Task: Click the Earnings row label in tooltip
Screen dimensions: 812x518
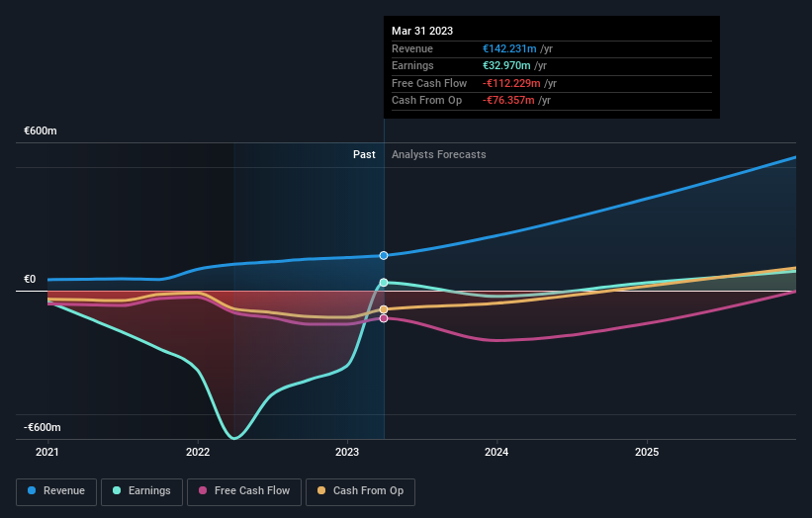Action: (x=412, y=65)
